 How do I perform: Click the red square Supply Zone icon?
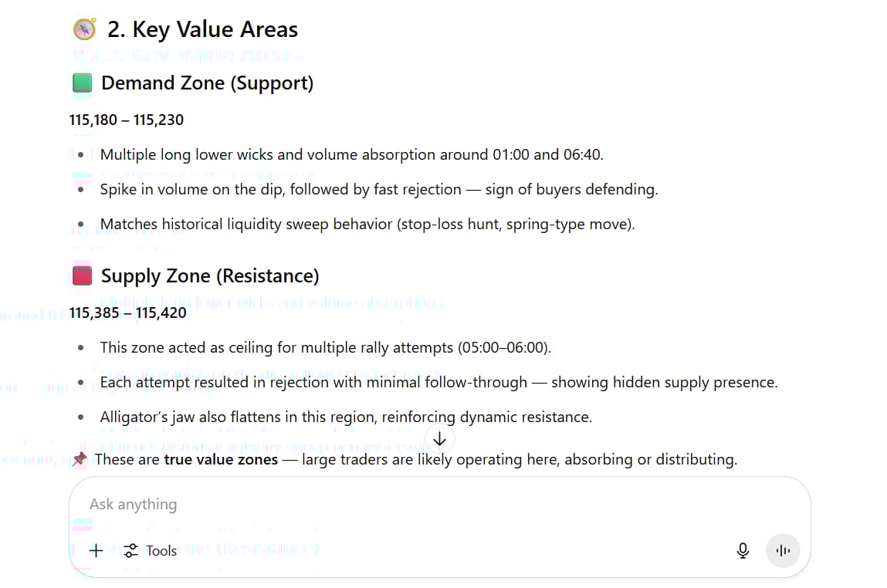coord(83,276)
